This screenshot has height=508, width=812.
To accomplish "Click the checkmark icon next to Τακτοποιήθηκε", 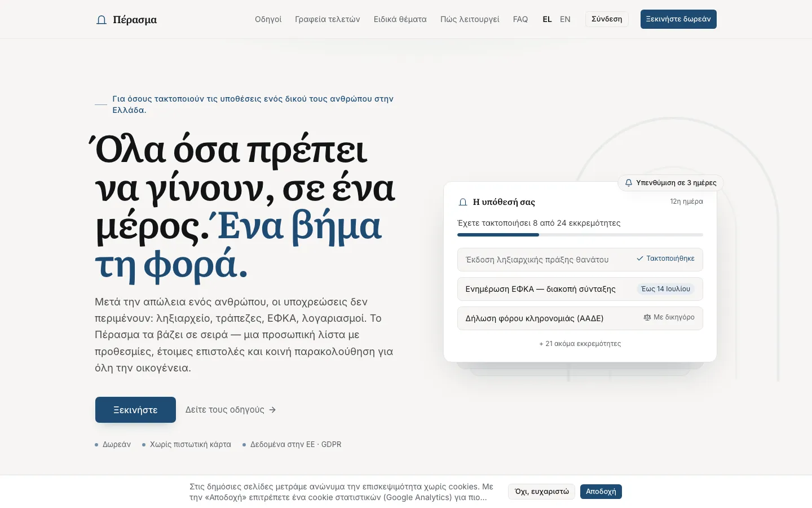I will [640, 259].
